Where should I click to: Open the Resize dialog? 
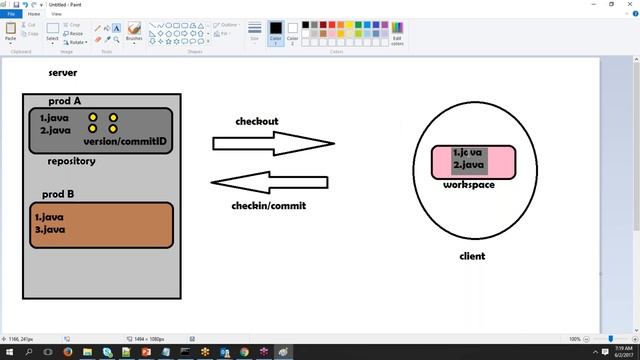coord(73,33)
